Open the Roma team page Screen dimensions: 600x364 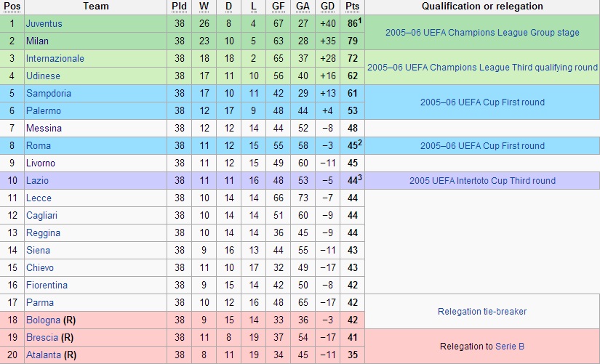(38, 145)
